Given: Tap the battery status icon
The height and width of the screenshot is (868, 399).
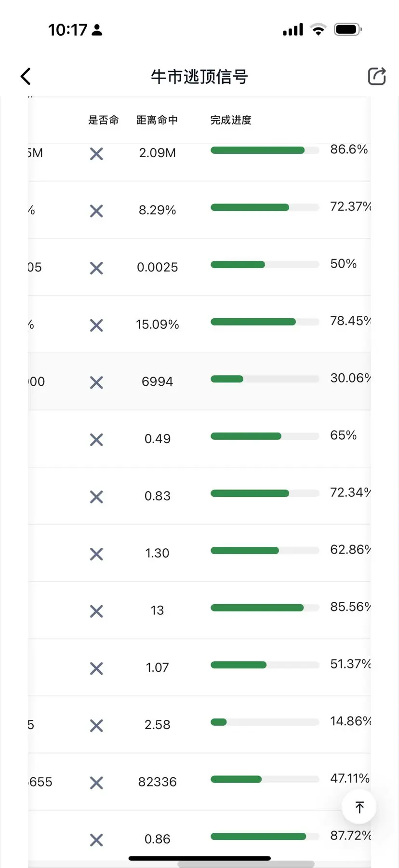Looking at the screenshot, I should (x=348, y=29).
